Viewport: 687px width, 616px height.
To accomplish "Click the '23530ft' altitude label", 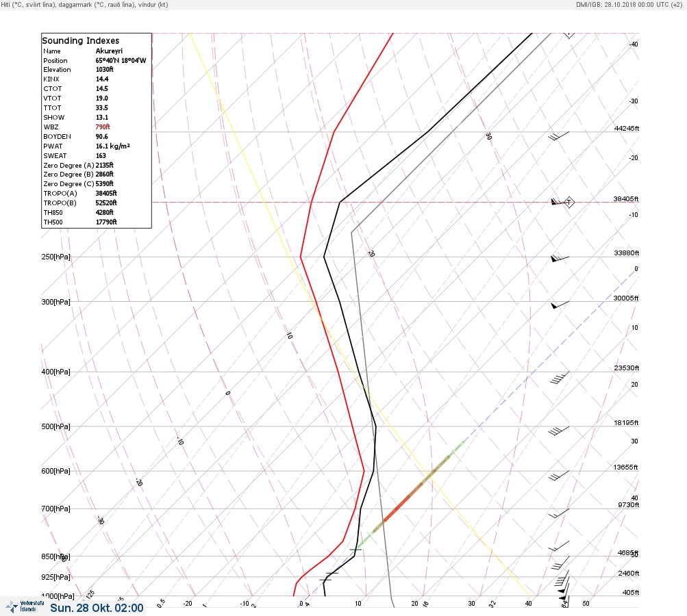I will click(627, 368).
